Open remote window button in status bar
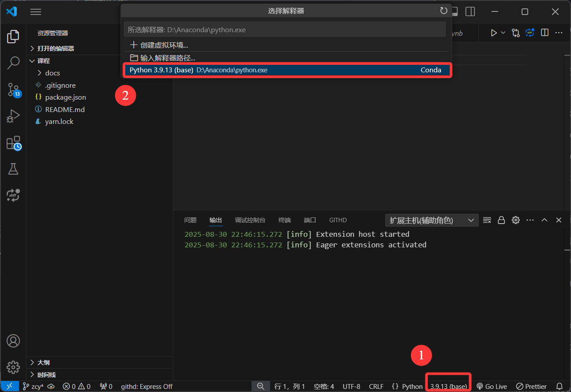This screenshot has width=571, height=392. coord(10,386)
